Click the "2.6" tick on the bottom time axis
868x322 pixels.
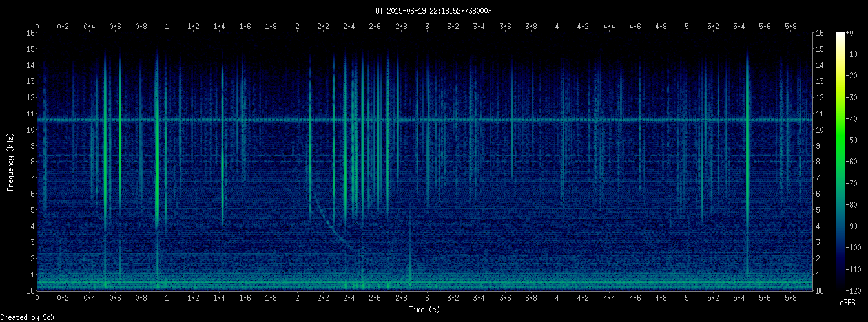[x=375, y=298]
